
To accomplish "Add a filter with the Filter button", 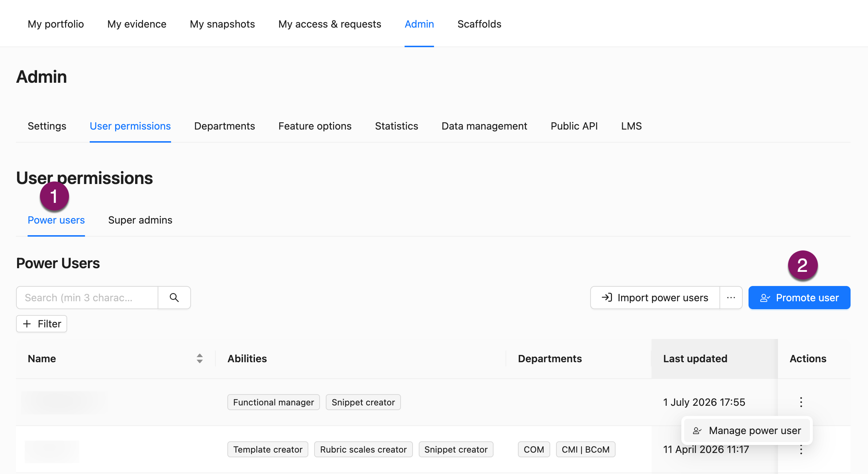I will point(42,324).
